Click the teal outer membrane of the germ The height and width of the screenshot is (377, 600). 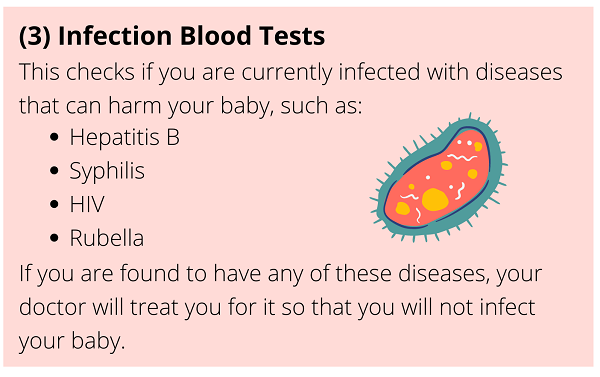click(x=497, y=163)
